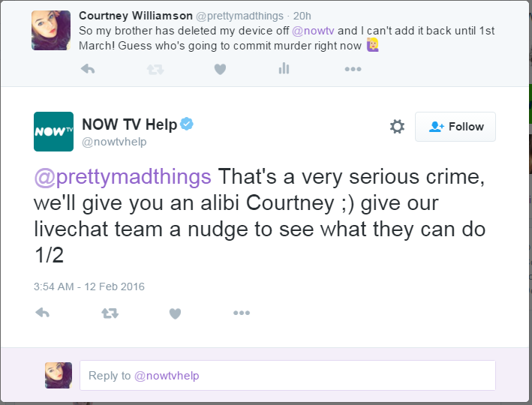
Task: Follow NOW TV Help account
Action: [455, 127]
